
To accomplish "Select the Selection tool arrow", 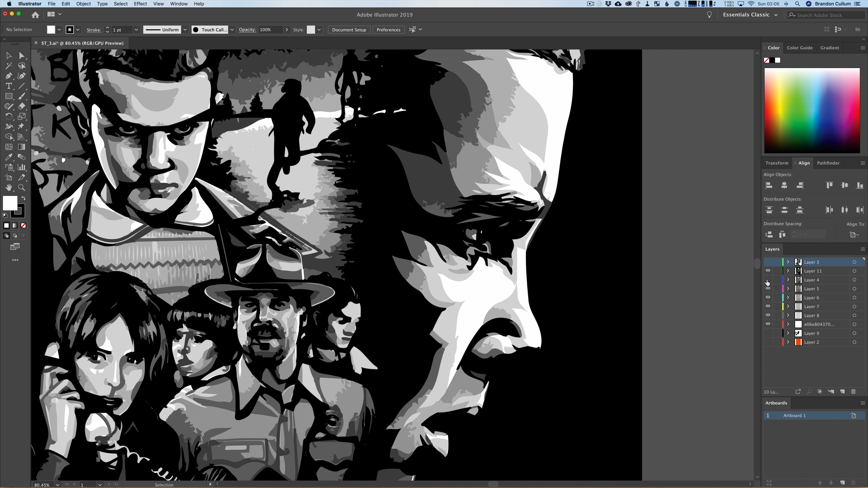I will (9, 56).
